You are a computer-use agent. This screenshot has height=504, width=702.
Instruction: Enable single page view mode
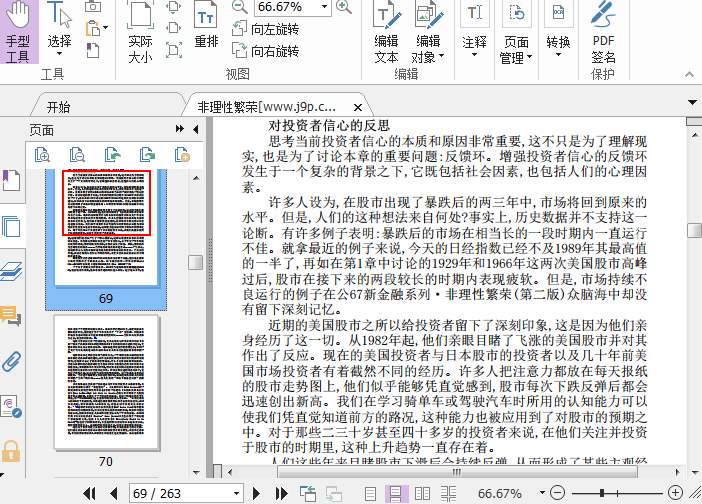tap(370, 494)
